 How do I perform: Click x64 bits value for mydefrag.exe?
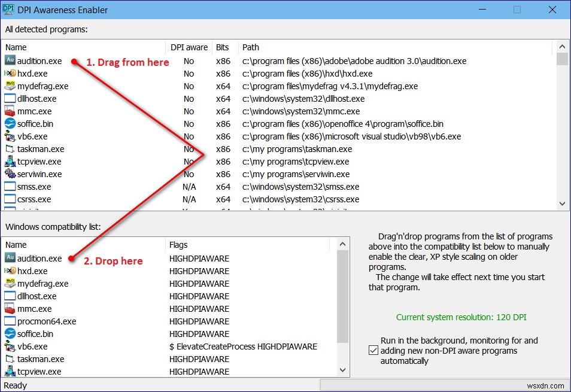pos(223,86)
